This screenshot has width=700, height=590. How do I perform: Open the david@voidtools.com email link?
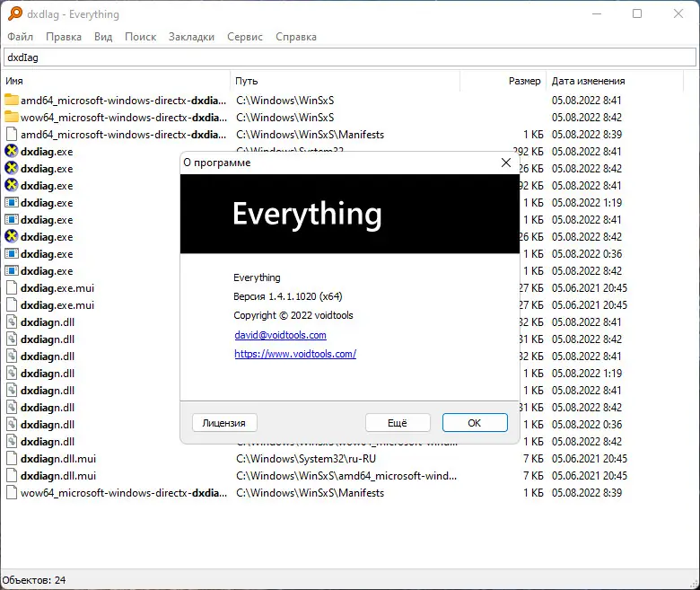[x=280, y=335]
